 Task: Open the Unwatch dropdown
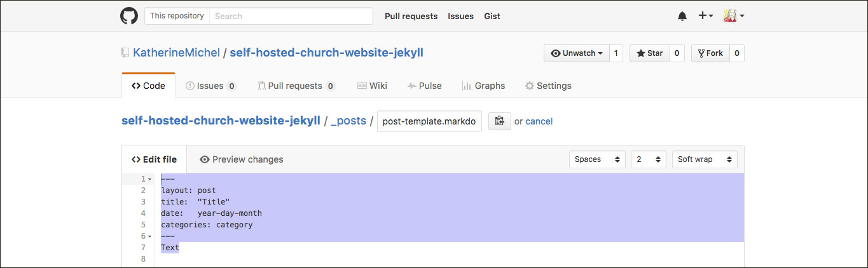click(x=577, y=53)
